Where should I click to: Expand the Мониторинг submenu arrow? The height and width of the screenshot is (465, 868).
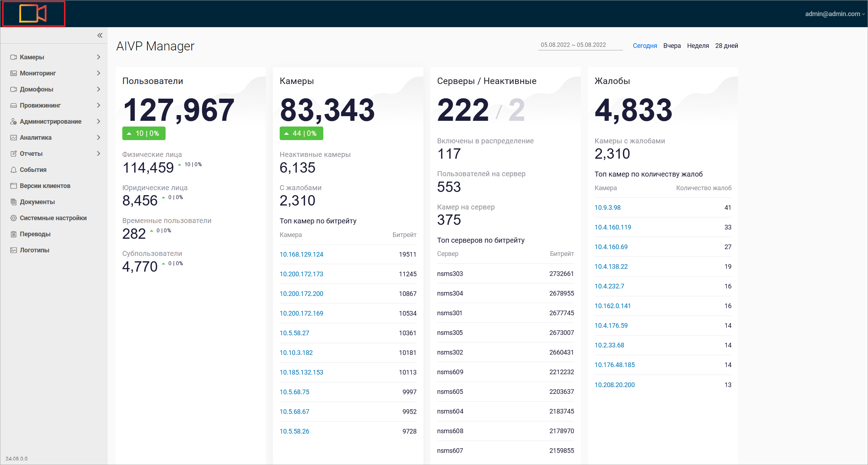point(98,73)
